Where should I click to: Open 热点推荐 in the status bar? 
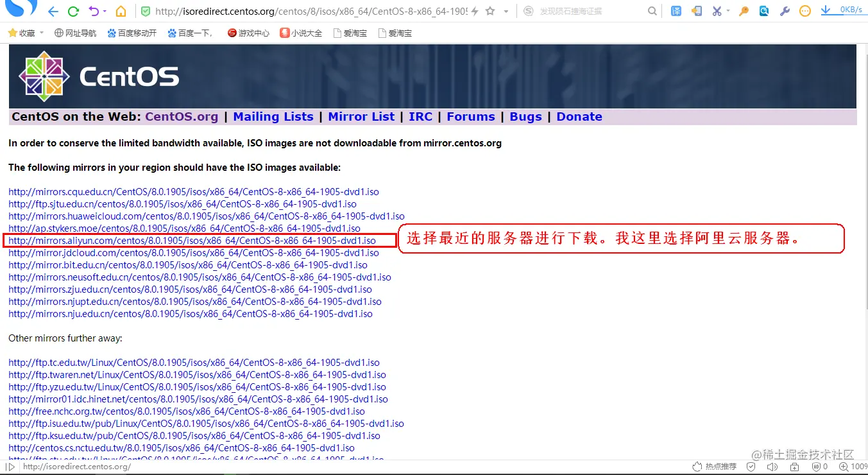[x=715, y=467]
